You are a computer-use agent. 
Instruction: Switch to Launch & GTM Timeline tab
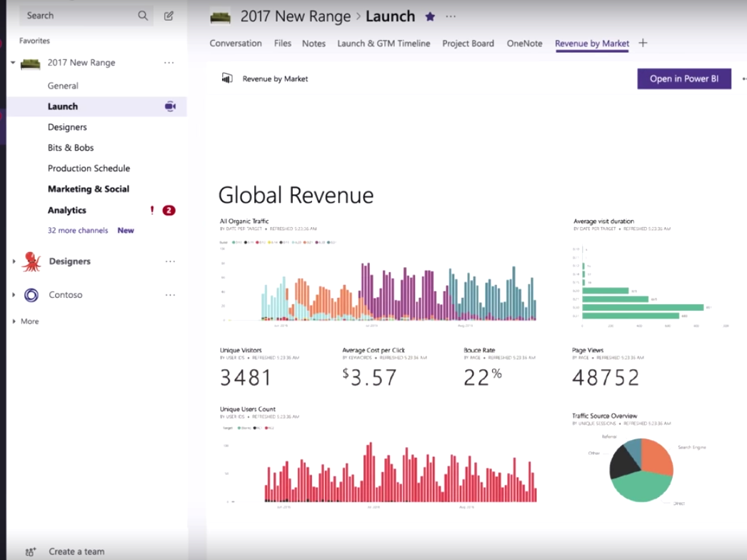[x=383, y=44]
